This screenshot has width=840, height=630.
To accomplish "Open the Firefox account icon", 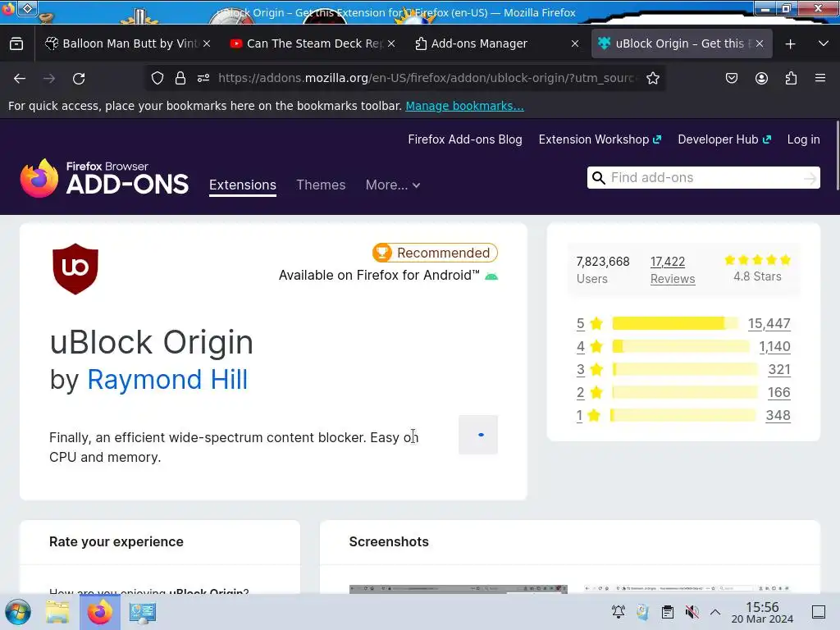I will click(x=761, y=78).
